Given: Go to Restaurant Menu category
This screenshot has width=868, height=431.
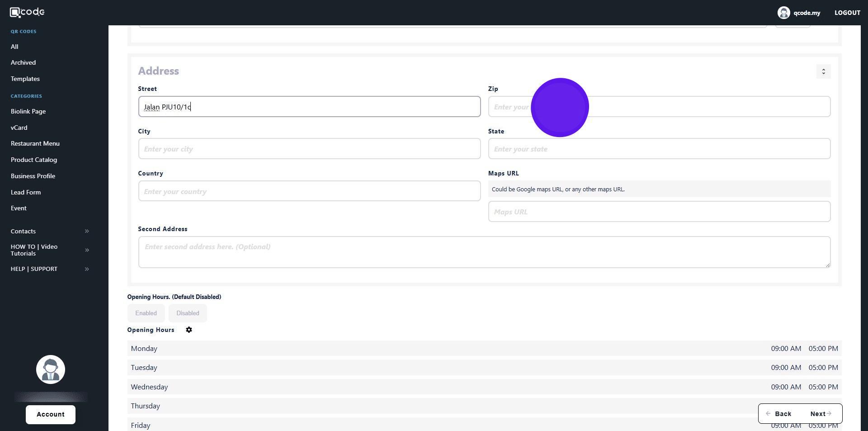Looking at the screenshot, I should tap(35, 143).
